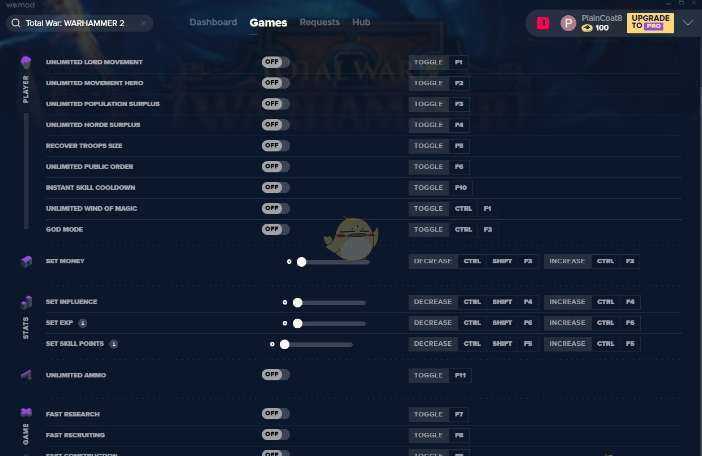Click the Unlimited Ammo category icon
702x456 pixels.
[x=26, y=375]
